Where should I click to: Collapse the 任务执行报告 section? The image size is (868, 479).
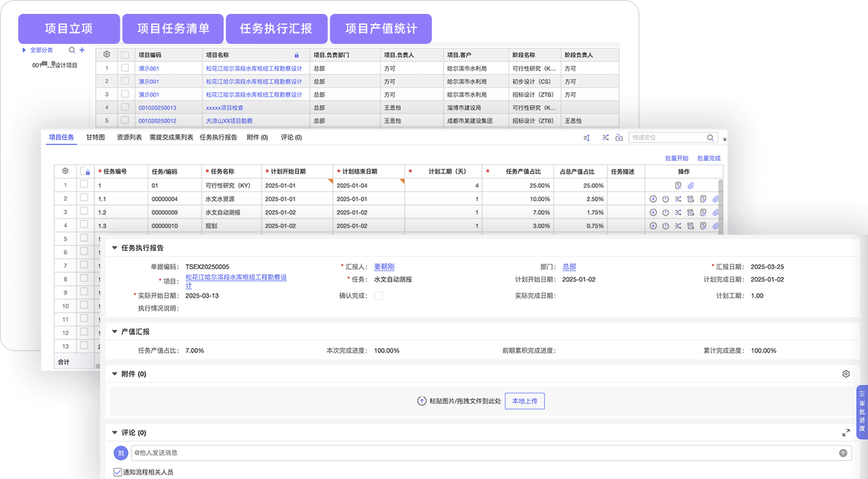(x=115, y=248)
